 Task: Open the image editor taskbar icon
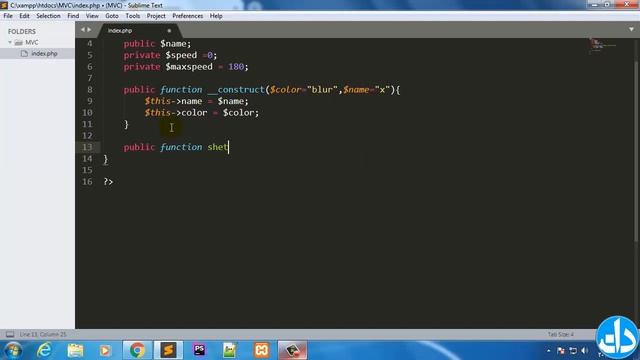pos(230,350)
